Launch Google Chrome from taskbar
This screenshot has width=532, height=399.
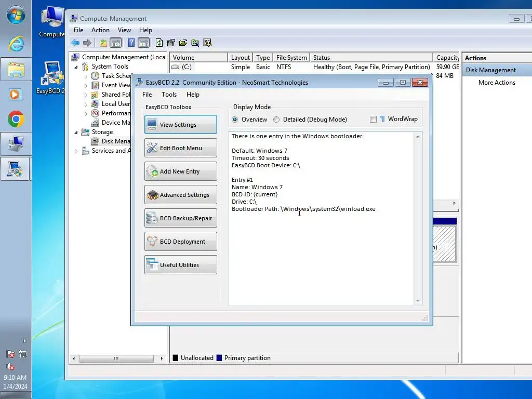click(x=16, y=119)
